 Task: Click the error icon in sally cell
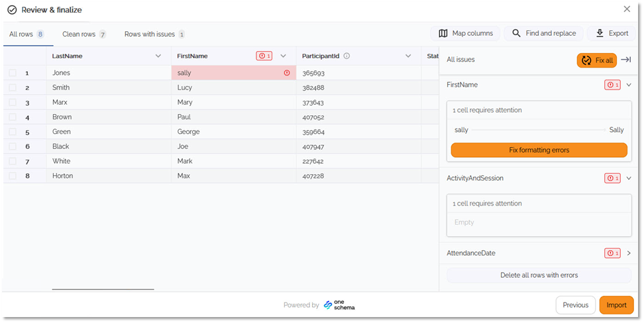tap(287, 73)
